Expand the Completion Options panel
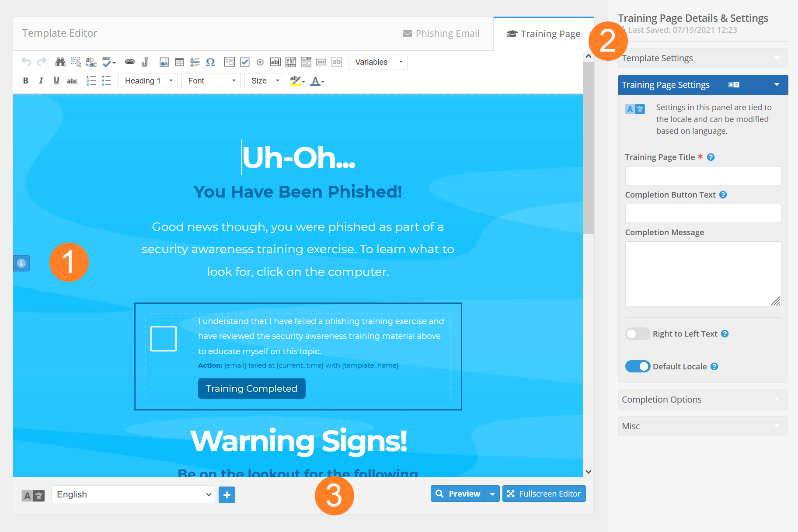This screenshot has height=532, width=798. pos(703,400)
